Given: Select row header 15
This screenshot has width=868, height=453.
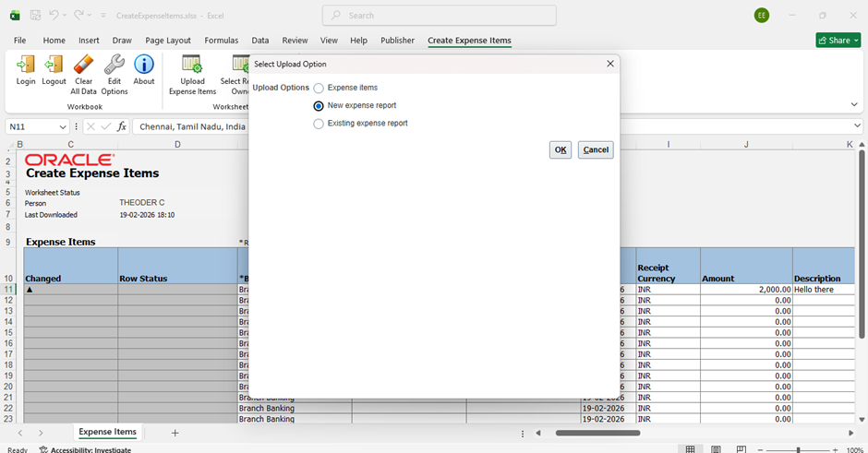Looking at the screenshot, I should coord(8,332).
